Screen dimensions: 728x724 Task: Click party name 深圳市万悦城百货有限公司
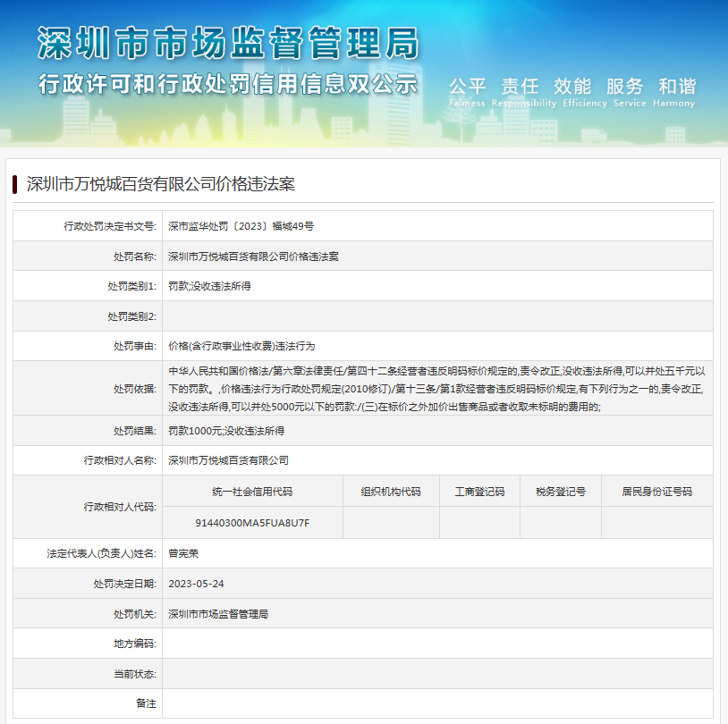[228, 460]
